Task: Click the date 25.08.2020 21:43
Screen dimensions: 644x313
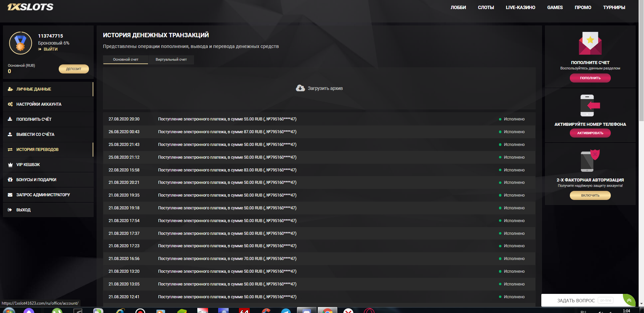Action: coord(124,145)
